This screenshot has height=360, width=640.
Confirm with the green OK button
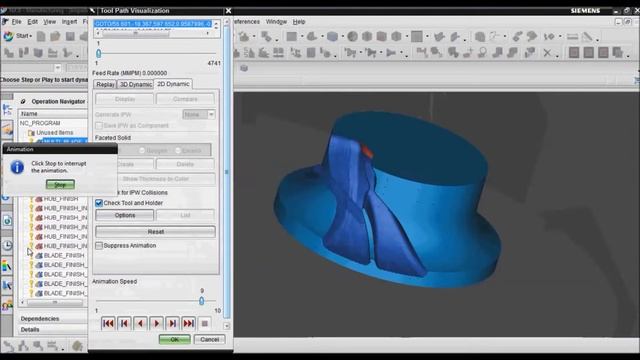pos(175,340)
